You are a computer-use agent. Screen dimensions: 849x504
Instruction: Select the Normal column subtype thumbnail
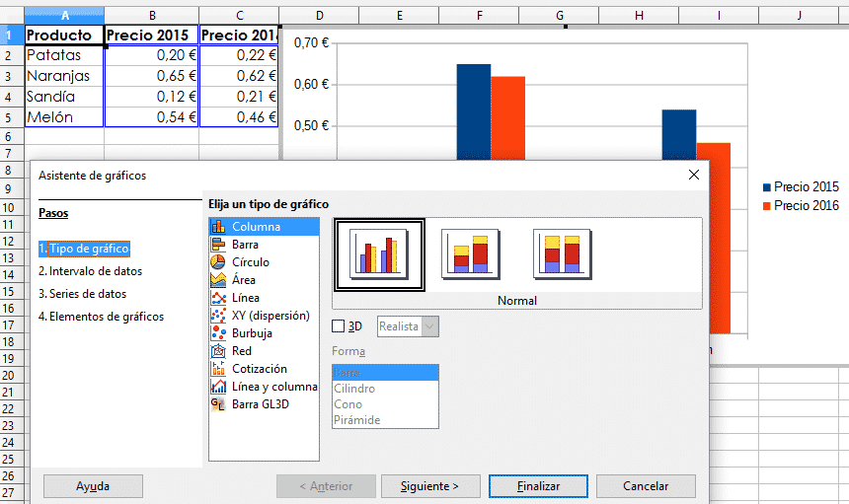tap(379, 254)
